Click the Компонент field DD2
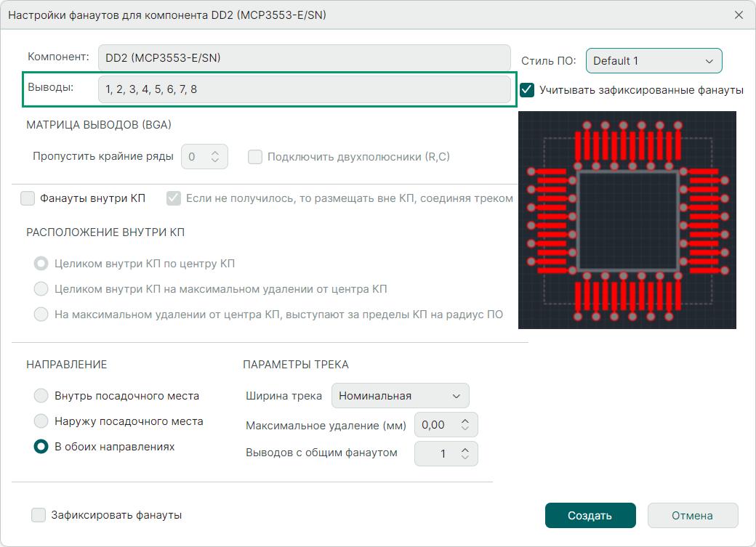 pos(304,57)
